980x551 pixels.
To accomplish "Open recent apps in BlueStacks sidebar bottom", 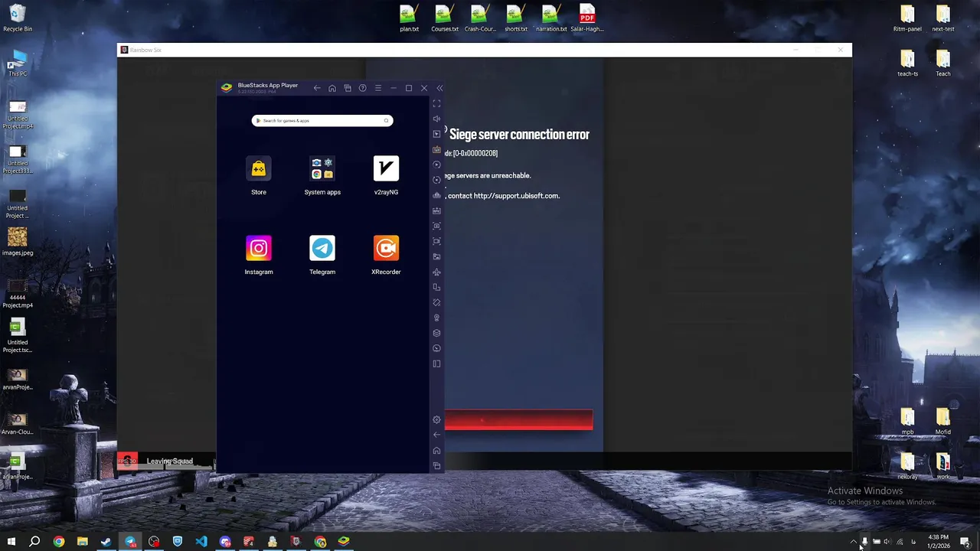I will [437, 465].
